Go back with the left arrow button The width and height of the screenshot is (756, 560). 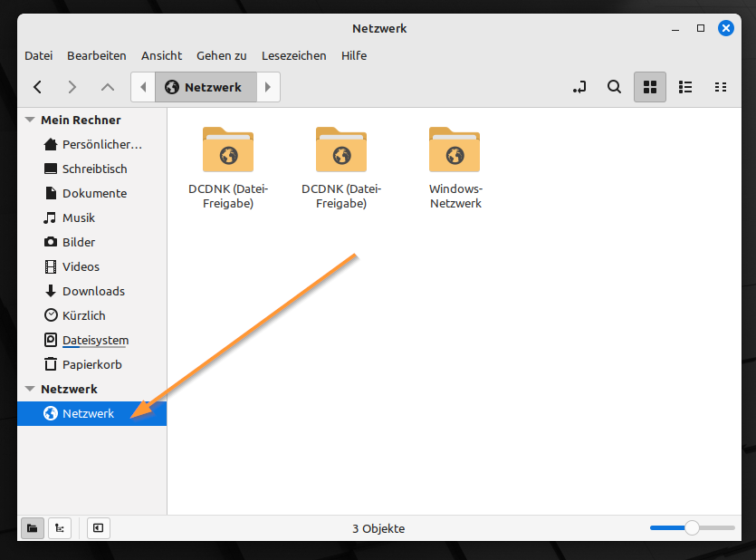point(38,87)
